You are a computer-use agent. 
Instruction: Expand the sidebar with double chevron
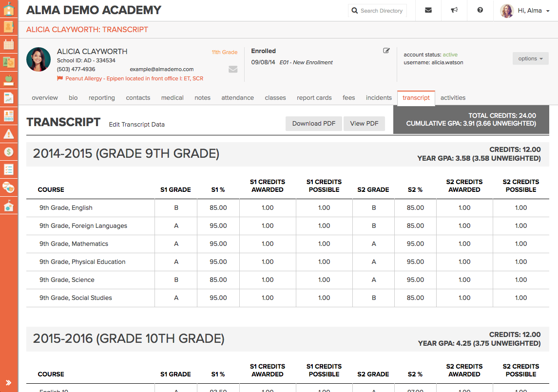tap(9, 383)
